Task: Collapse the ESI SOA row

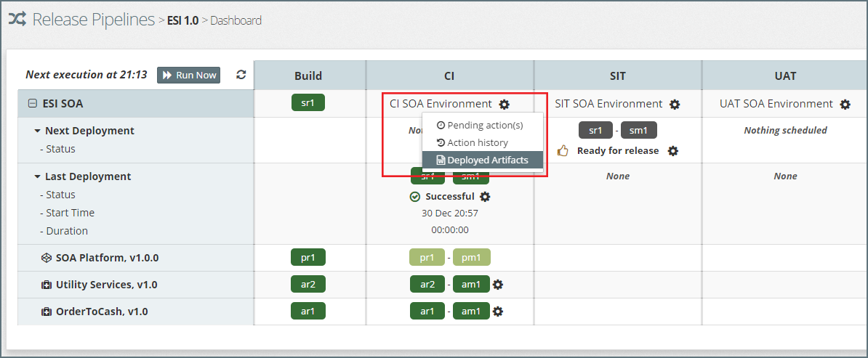Action: point(32,104)
